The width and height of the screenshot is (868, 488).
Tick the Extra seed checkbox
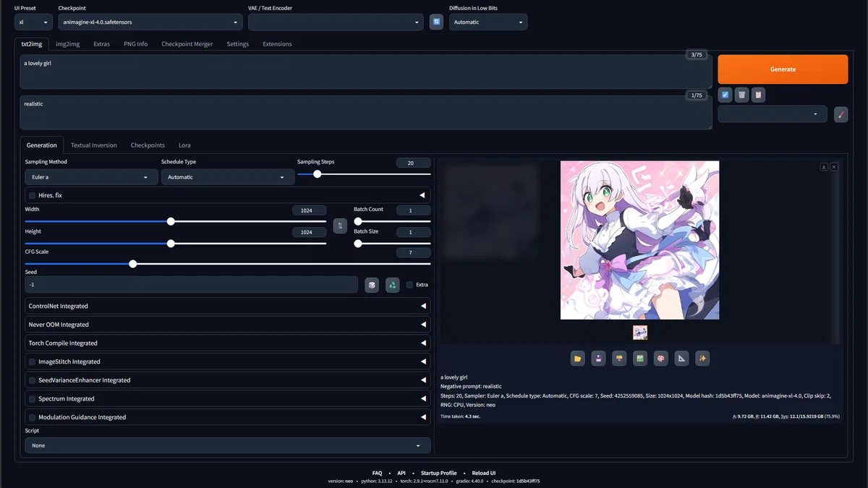[x=410, y=285]
